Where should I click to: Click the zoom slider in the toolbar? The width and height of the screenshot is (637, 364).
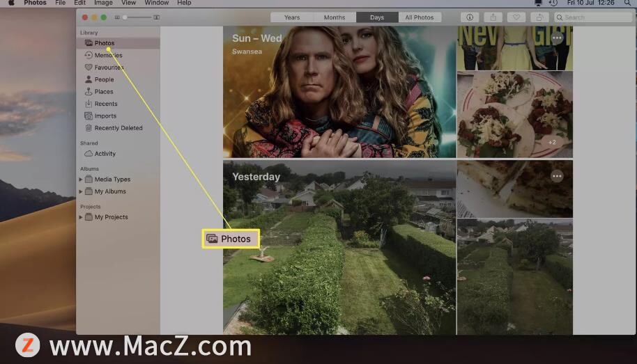pyautogui.click(x=137, y=17)
